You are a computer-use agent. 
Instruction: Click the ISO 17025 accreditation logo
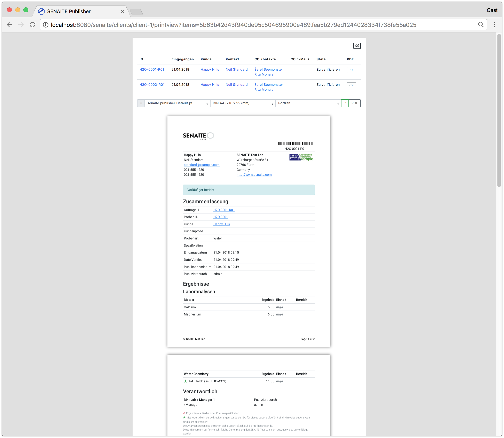pyautogui.click(x=301, y=157)
